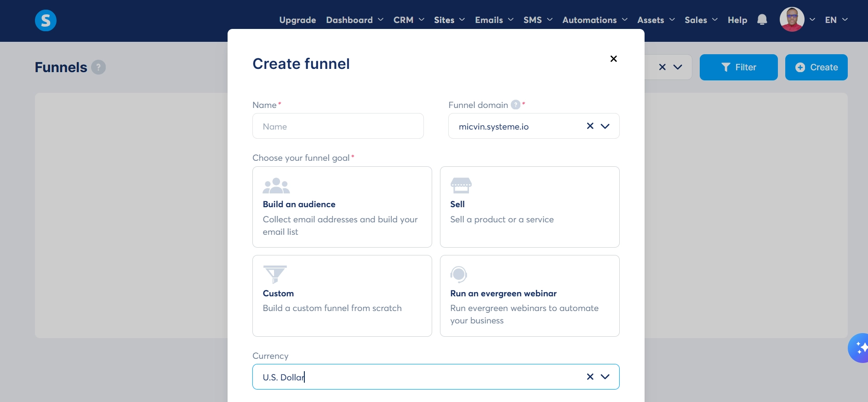
Task: Open the notifications bell
Action: click(x=762, y=20)
